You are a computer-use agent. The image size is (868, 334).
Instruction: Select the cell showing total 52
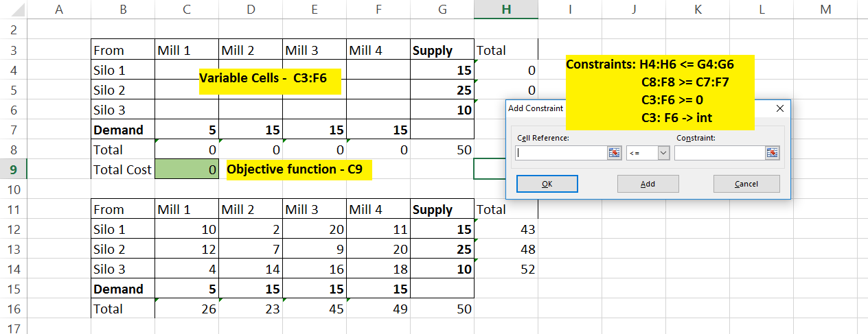pyautogui.click(x=506, y=270)
